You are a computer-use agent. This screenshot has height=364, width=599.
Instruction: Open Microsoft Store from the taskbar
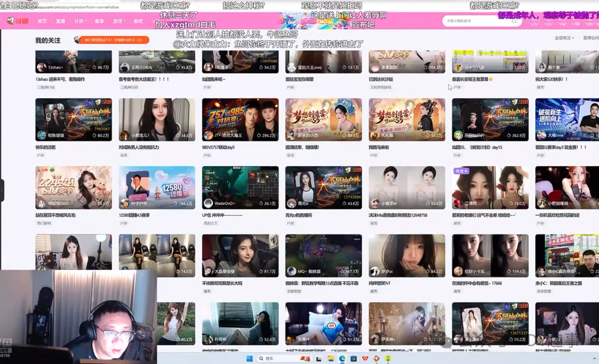coord(353,358)
